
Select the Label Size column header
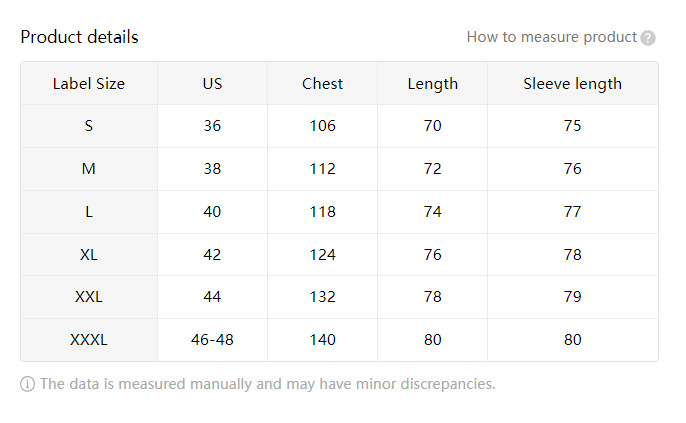coord(89,84)
